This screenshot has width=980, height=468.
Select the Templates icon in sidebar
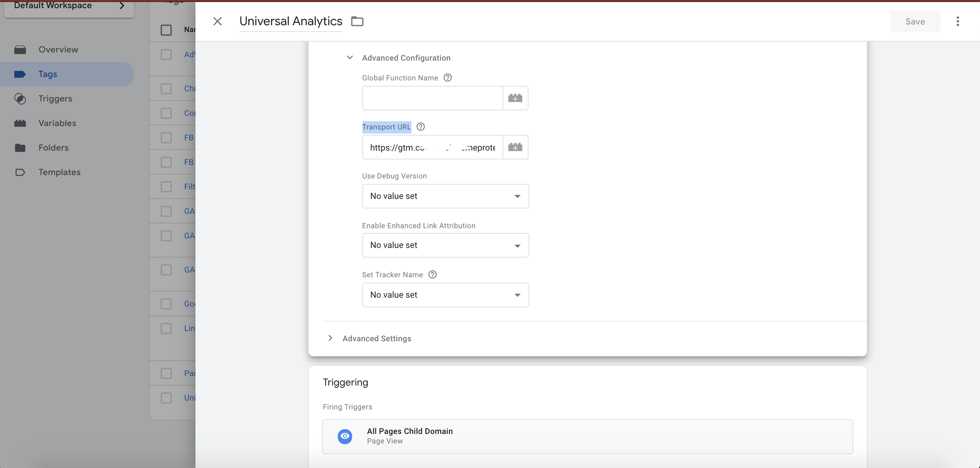coord(20,172)
